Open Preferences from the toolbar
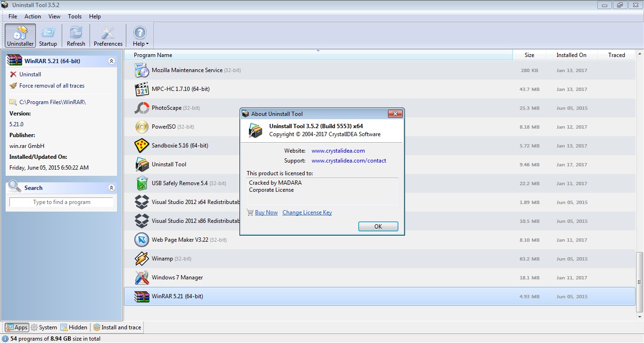Screen dimensions: 644x343 tap(108, 36)
